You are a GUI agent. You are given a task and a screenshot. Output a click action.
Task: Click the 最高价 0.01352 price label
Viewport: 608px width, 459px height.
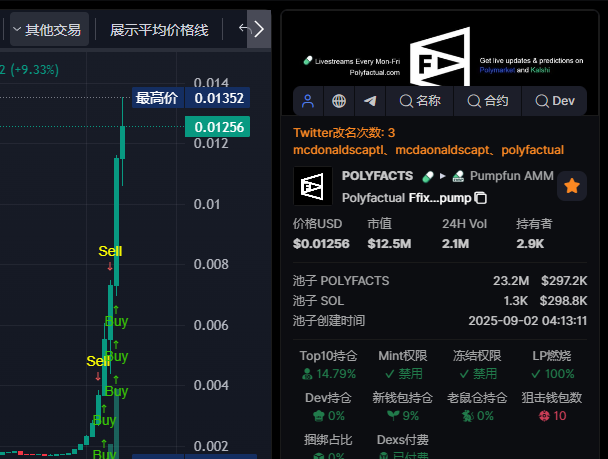tap(191, 98)
